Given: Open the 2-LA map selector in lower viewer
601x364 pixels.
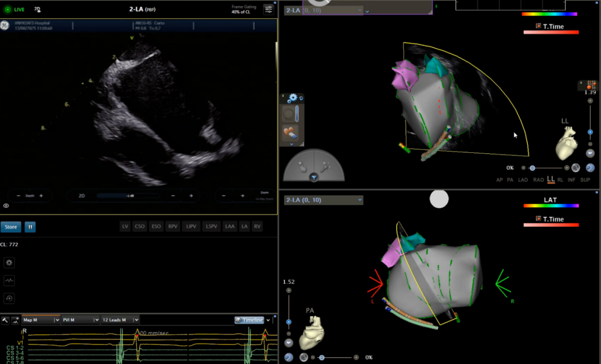Looking at the screenshot, I should (323, 200).
